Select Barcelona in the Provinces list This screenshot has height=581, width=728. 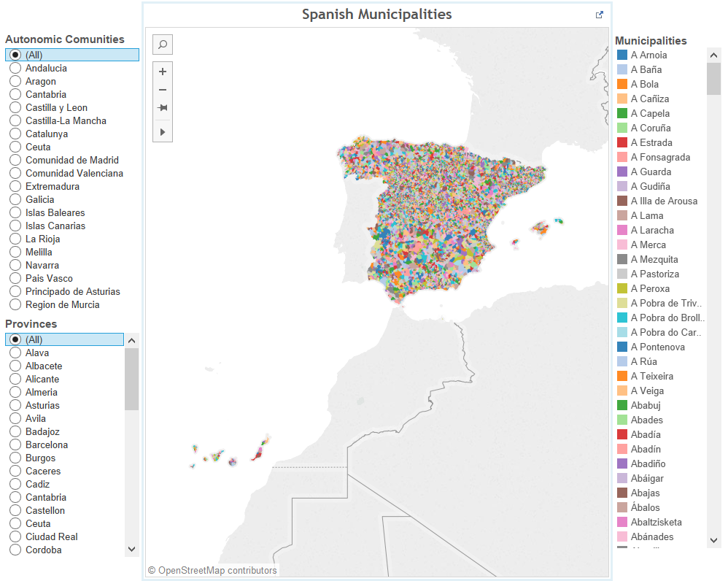pos(15,445)
